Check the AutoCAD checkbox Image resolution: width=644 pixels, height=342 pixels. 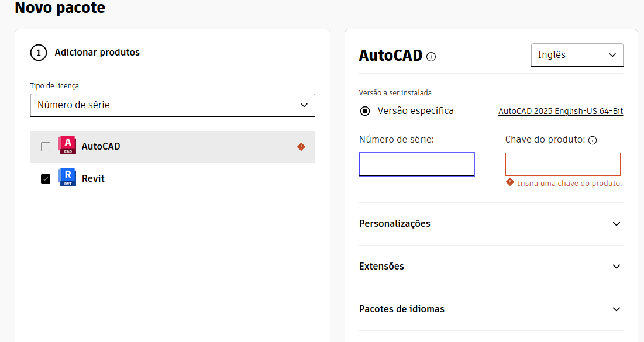[46, 147]
